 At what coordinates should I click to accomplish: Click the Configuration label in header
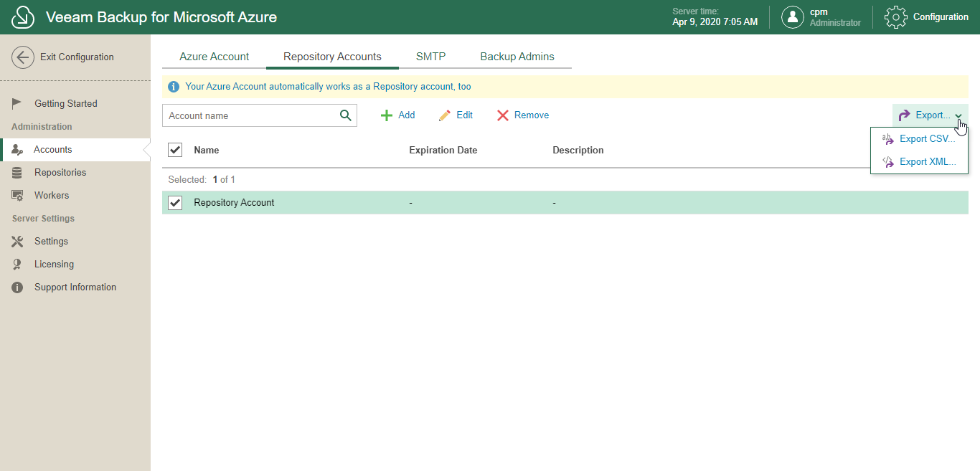point(941,17)
